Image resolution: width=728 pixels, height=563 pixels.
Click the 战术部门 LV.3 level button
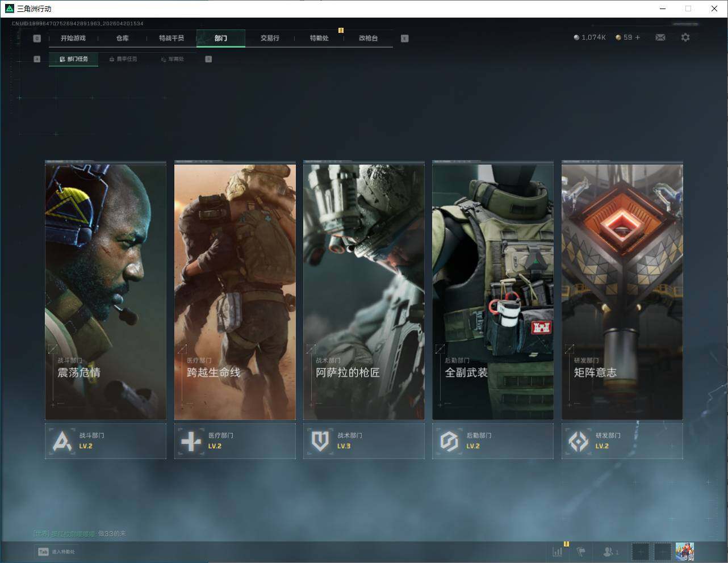(x=364, y=441)
